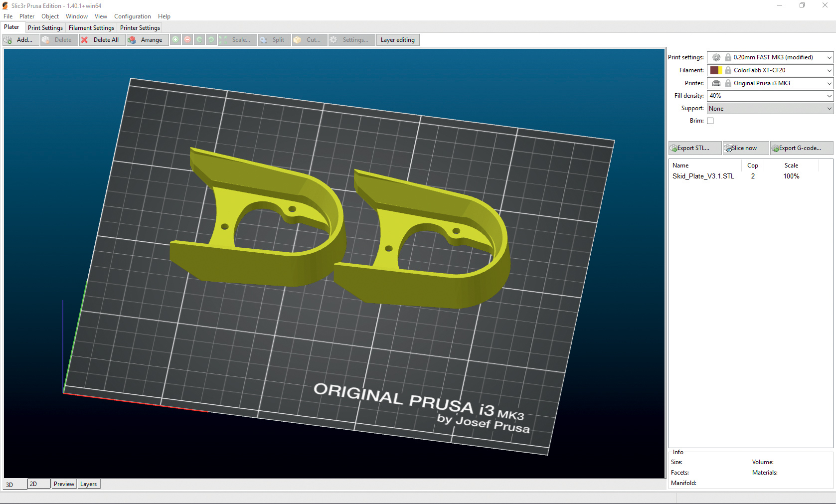Open the Printer preset dropdown
This screenshot has height=504, width=836.
click(x=770, y=83)
